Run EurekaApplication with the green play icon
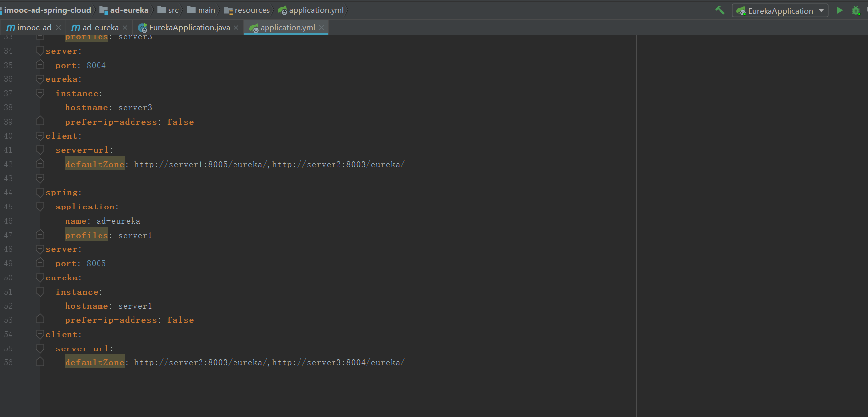This screenshot has width=868, height=417. click(x=839, y=10)
